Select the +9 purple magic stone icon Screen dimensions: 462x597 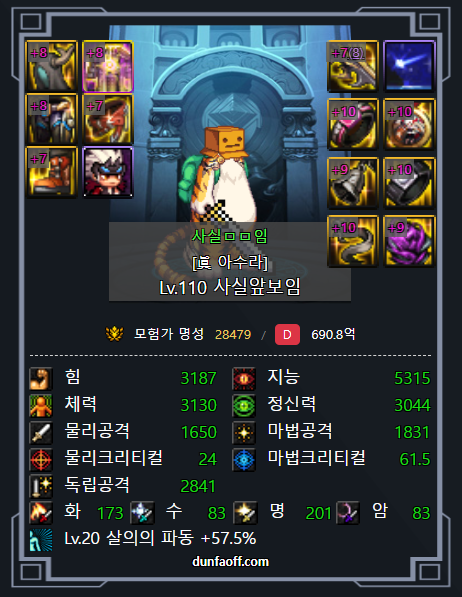[x=409, y=241]
